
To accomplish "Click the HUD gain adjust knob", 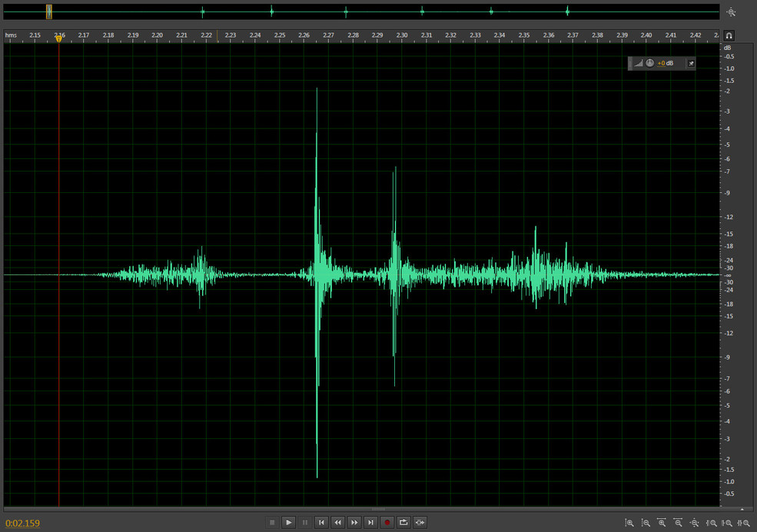I will [x=650, y=63].
